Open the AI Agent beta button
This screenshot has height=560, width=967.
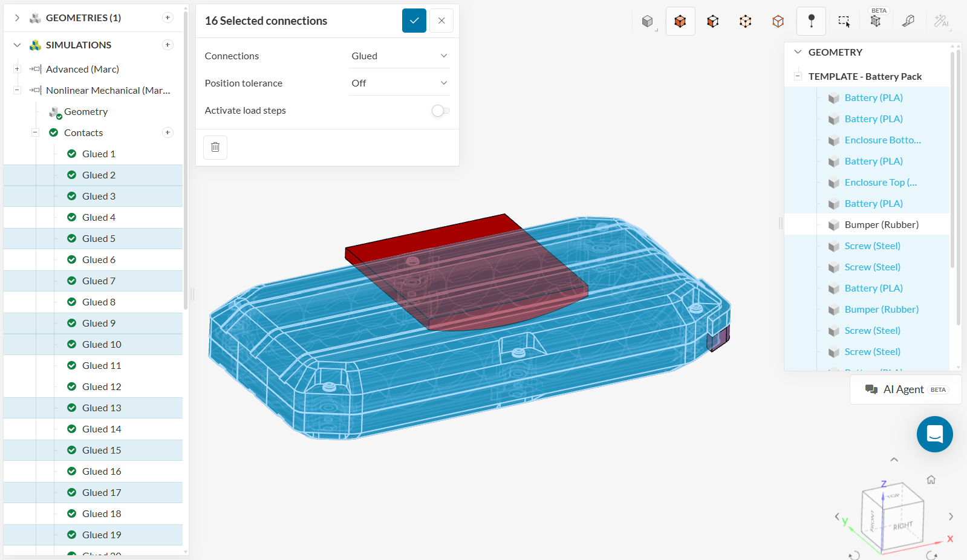(x=906, y=389)
